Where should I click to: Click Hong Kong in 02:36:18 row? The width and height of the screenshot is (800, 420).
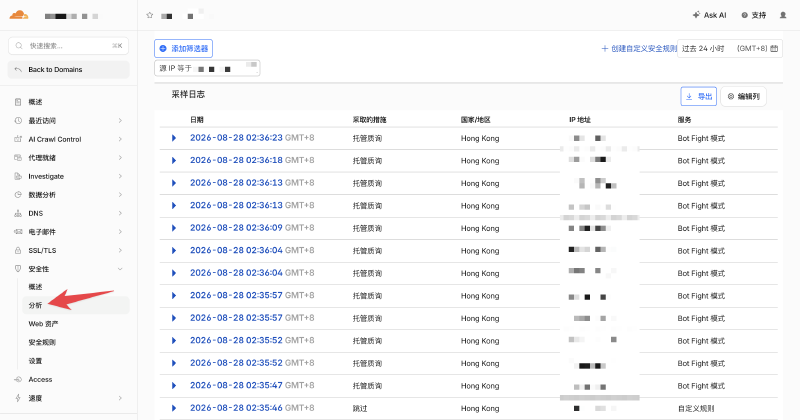pyautogui.click(x=480, y=161)
